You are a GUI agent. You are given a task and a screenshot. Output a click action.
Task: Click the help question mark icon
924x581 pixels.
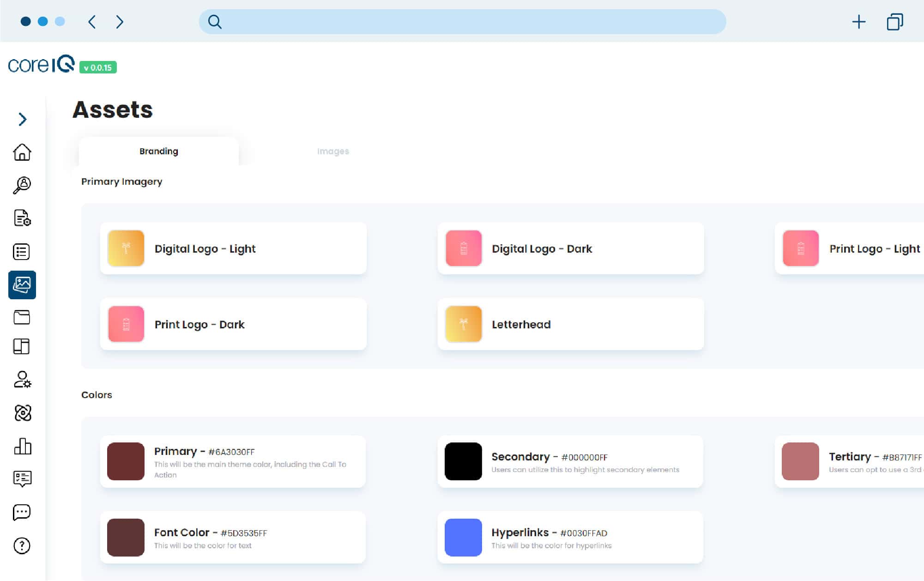coord(22,546)
